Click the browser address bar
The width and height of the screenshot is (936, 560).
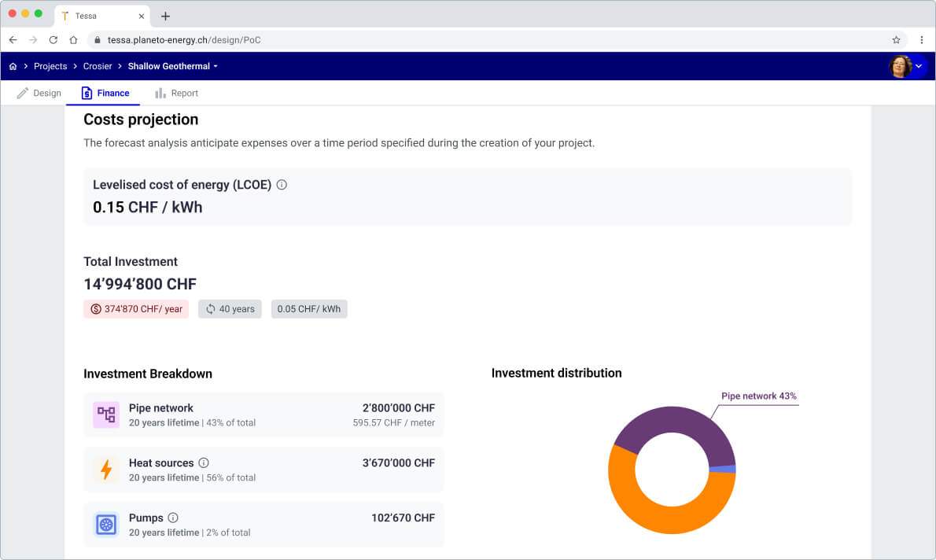(x=472, y=40)
